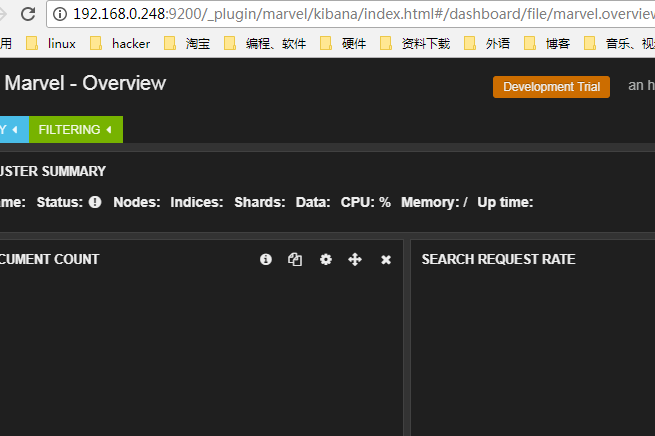Image resolution: width=655 pixels, height=436 pixels.
Task: Click the Marvel - Overview dashboard title
Action: coord(85,83)
